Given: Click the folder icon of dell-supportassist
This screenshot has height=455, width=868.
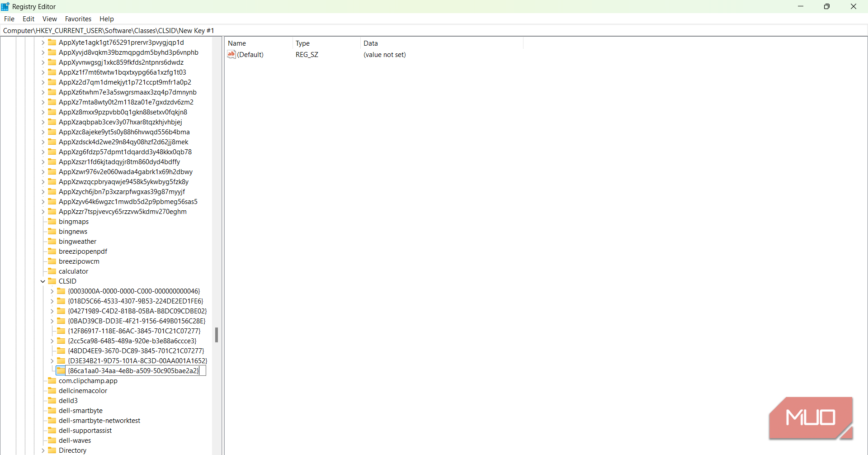Looking at the screenshot, I should pos(52,430).
